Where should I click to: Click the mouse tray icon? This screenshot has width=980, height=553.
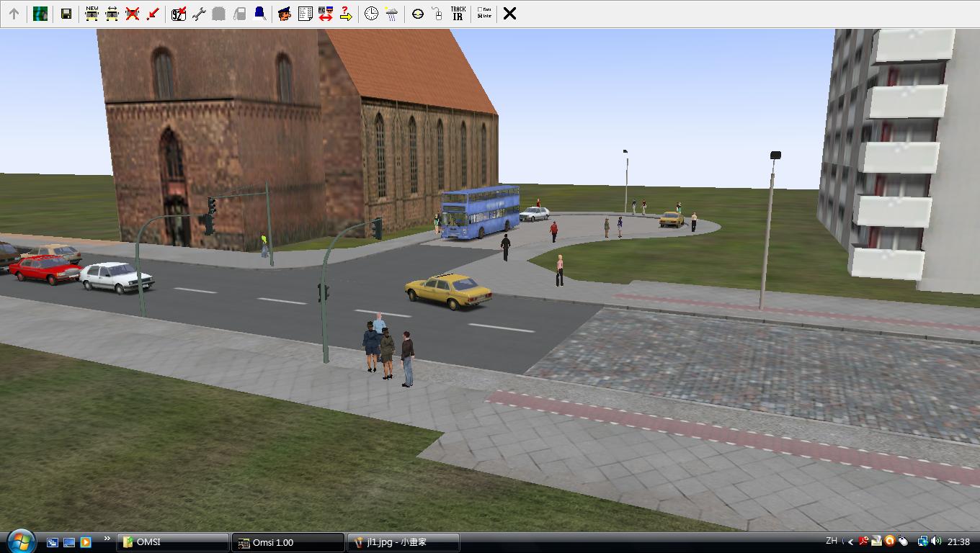[903, 541]
